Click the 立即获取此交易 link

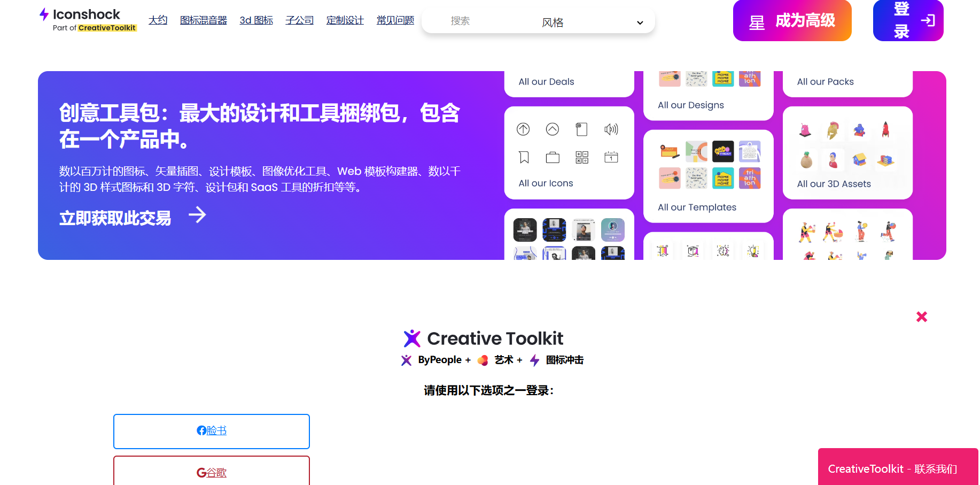[115, 218]
